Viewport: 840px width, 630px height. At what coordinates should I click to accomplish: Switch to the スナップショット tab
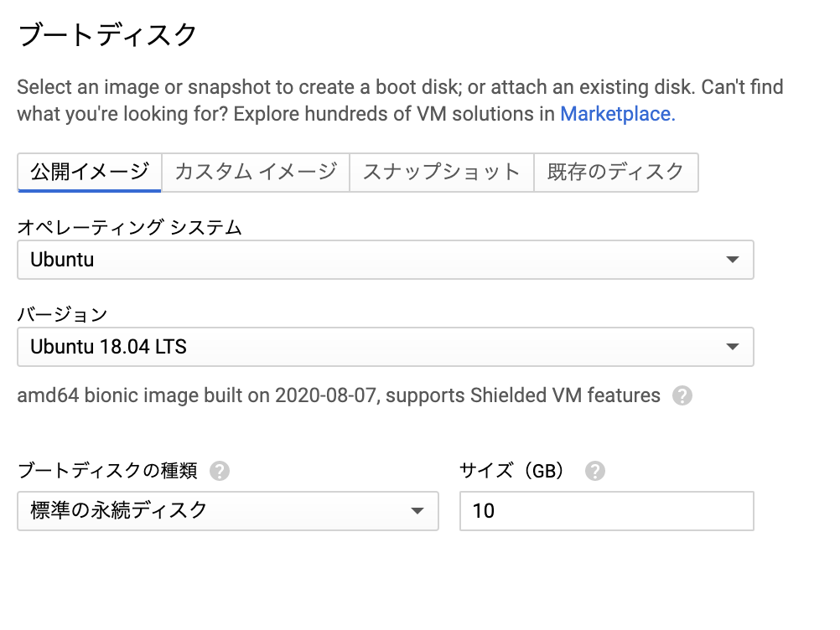[442, 172]
